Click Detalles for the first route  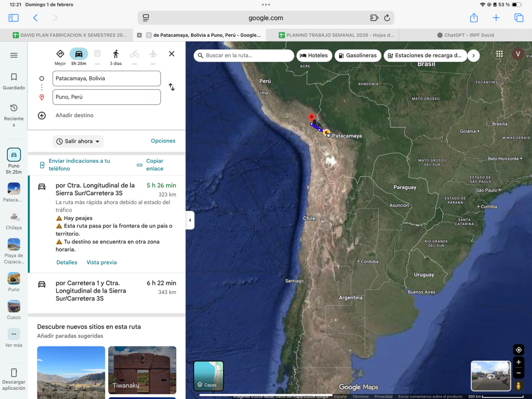point(67,262)
